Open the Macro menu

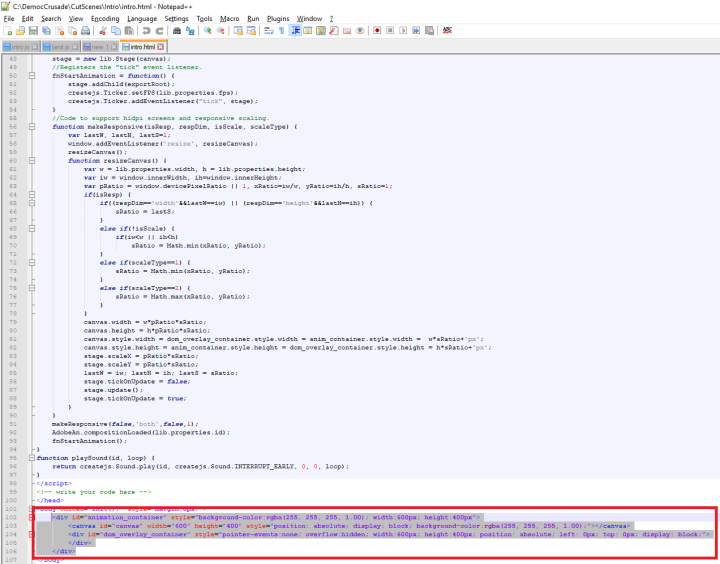tap(230, 19)
